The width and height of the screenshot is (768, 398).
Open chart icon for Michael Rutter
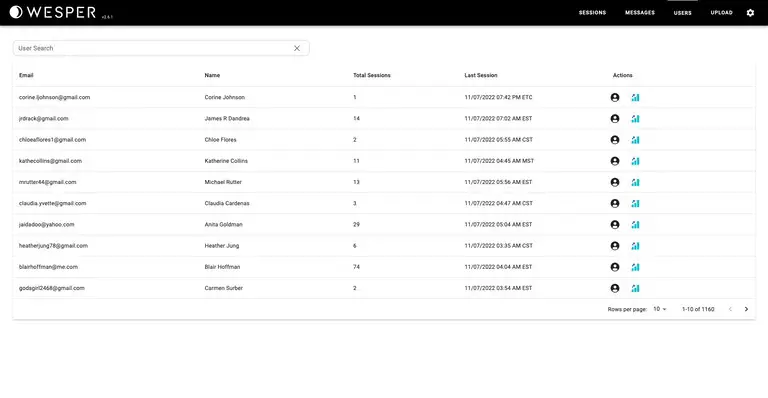pos(635,182)
